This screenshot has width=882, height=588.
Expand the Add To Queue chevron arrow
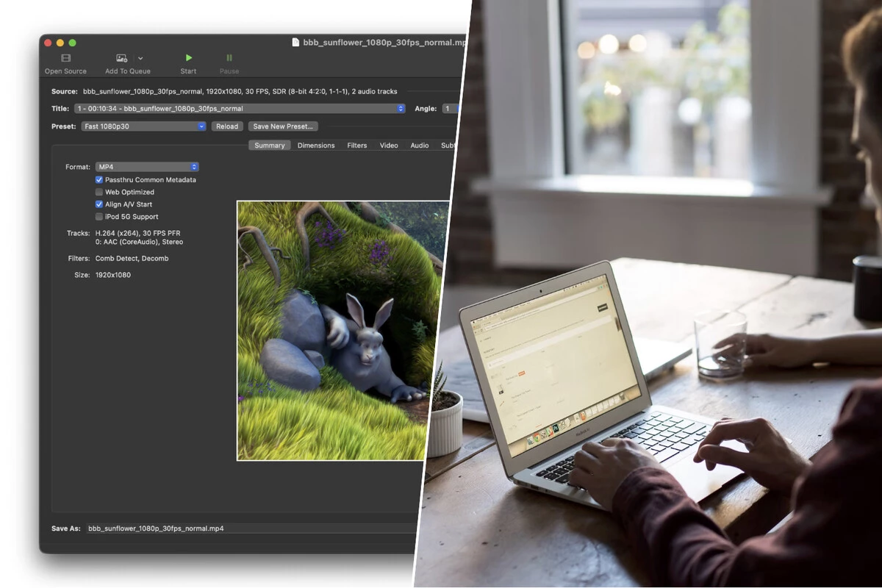pos(140,58)
